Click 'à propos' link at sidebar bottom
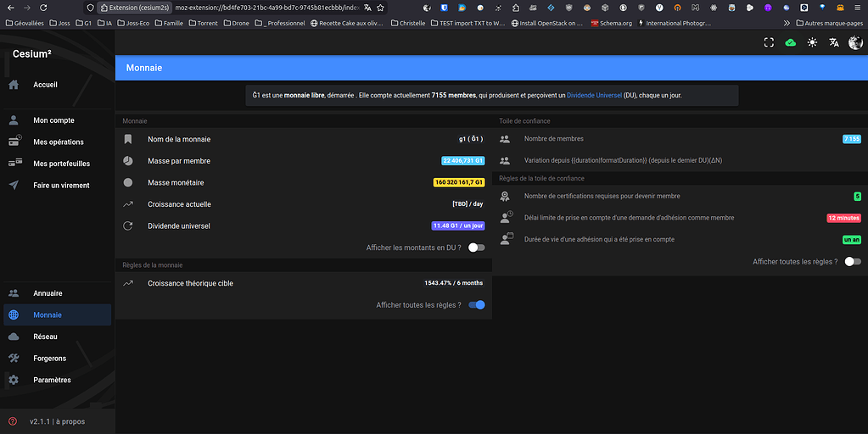Image resolution: width=868 pixels, height=434 pixels. pyautogui.click(x=70, y=421)
